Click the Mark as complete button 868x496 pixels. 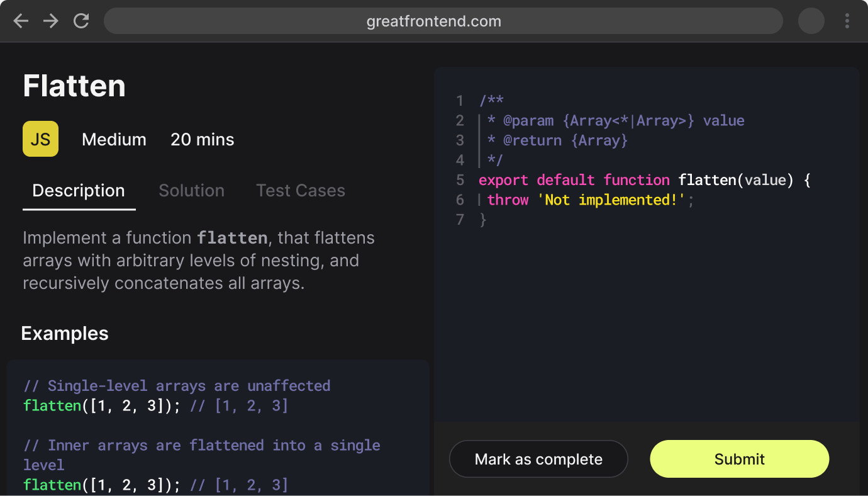click(x=538, y=459)
